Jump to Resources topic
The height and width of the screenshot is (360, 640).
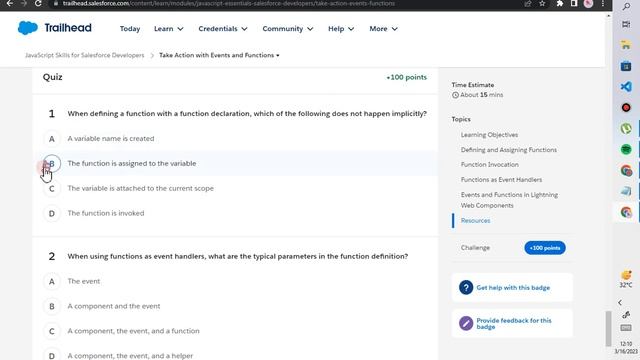[x=476, y=220]
